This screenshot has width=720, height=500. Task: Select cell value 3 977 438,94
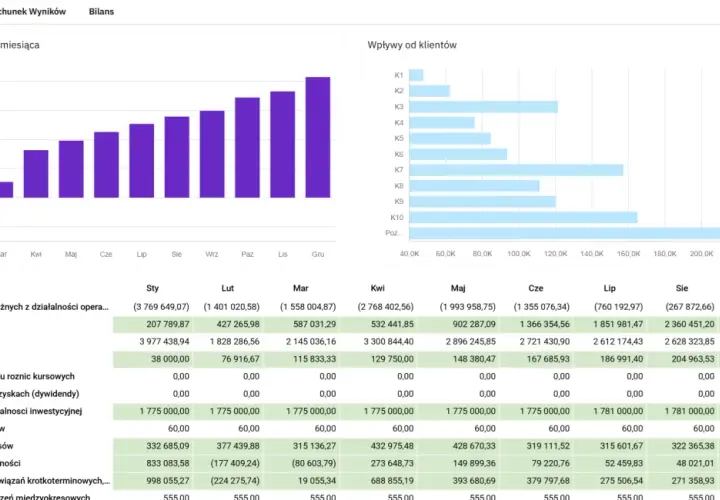point(164,342)
